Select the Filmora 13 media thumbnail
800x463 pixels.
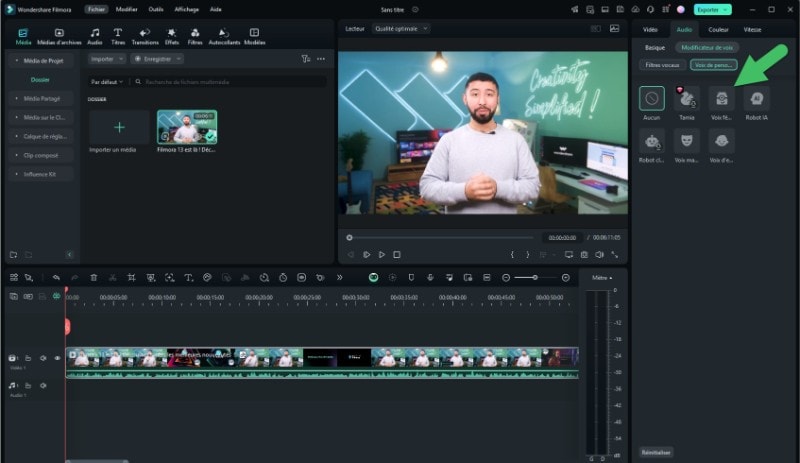tap(187, 127)
